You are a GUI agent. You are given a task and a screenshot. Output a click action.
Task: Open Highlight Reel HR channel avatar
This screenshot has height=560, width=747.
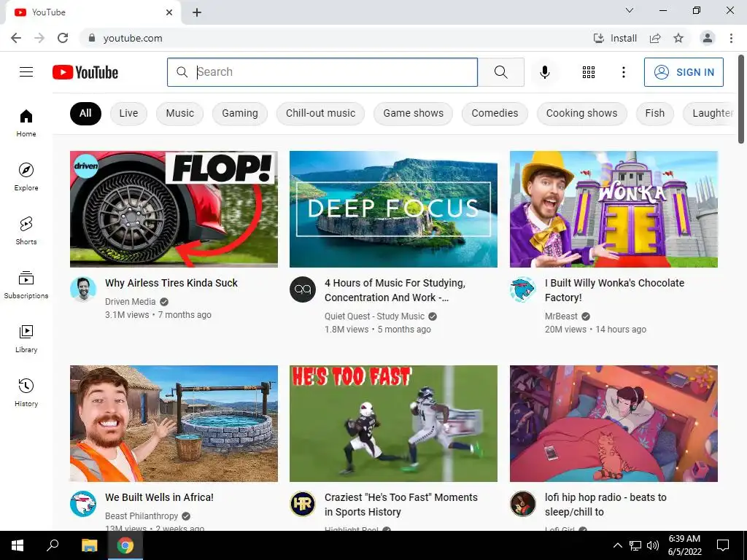coord(303,503)
